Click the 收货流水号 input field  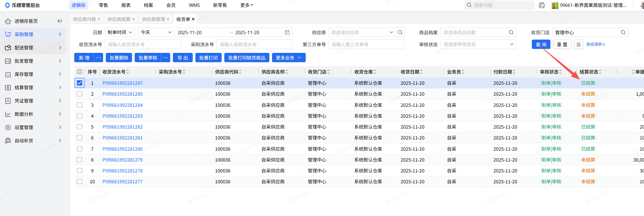143,44
